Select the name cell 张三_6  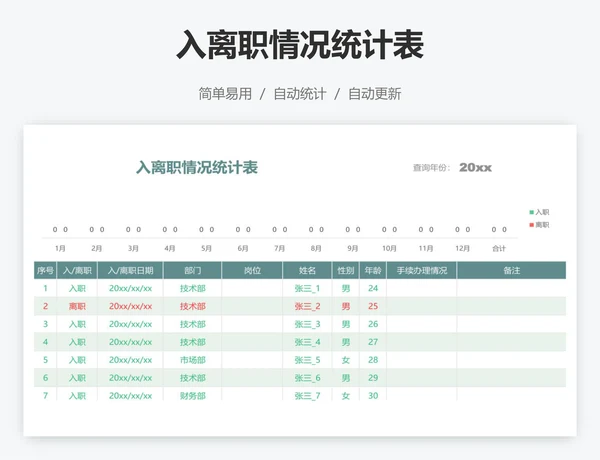pos(307,378)
